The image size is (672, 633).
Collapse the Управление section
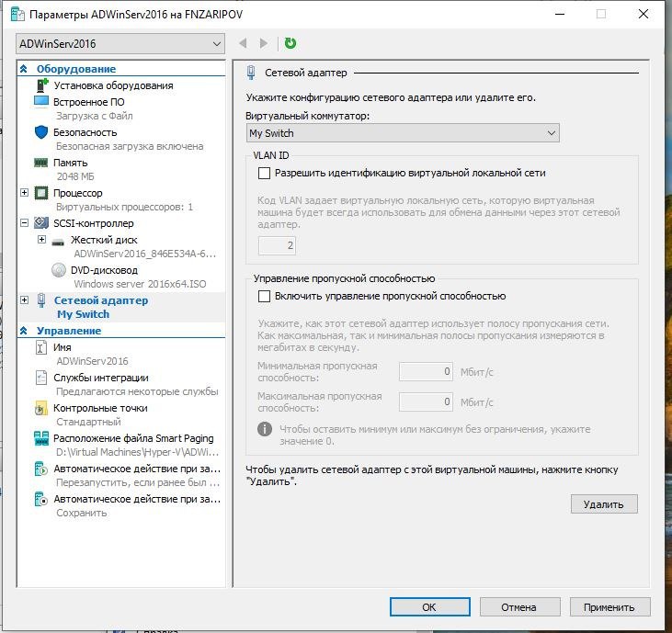(24, 331)
